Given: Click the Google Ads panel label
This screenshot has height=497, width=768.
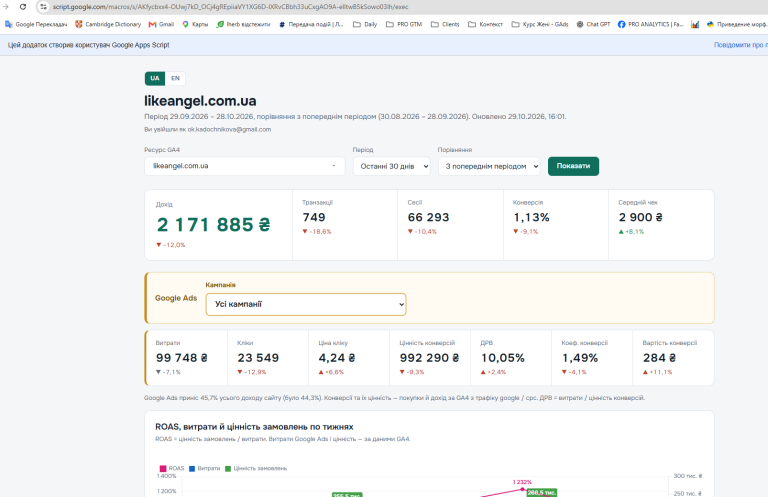Looking at the screenshot, I should click(176, 298).
